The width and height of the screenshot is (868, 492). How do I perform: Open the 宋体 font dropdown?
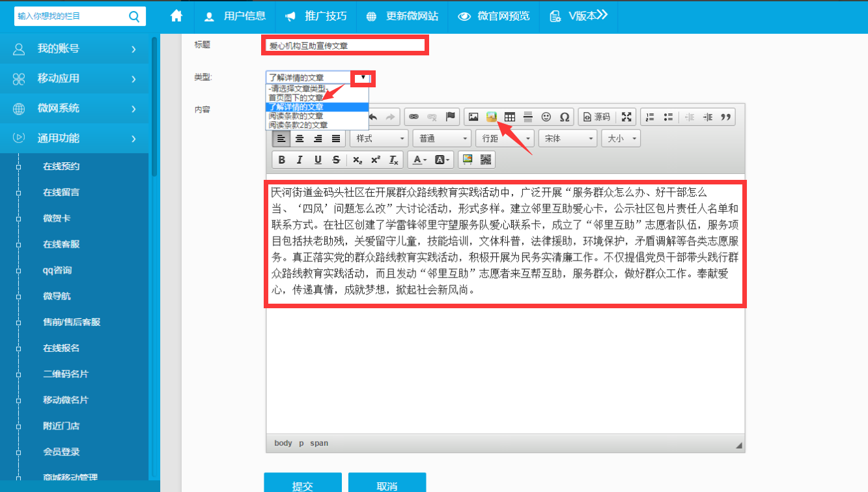click(x=567, y=138)
